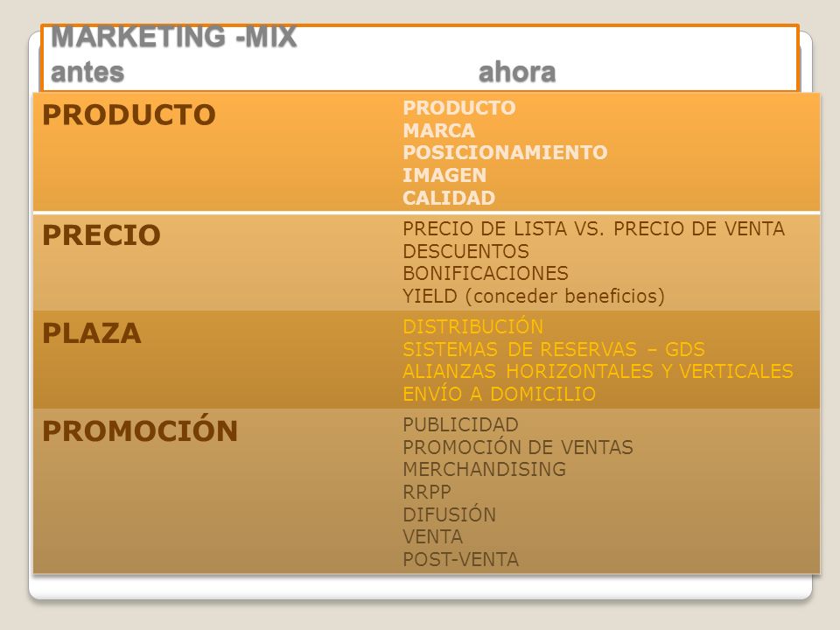Viewport: 840px width, 630px height.
Task: Click the DISTRIBUCIÓN line
Action: 473,325
